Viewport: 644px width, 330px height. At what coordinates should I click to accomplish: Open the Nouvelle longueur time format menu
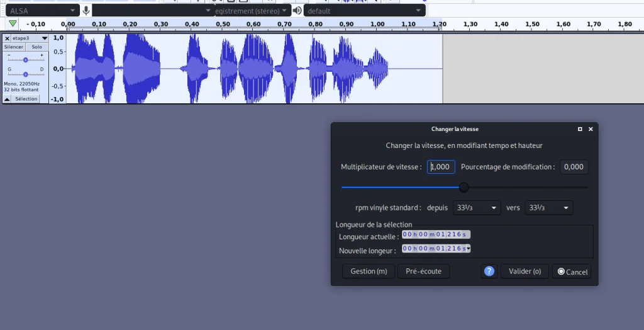(x=469, y=249)
